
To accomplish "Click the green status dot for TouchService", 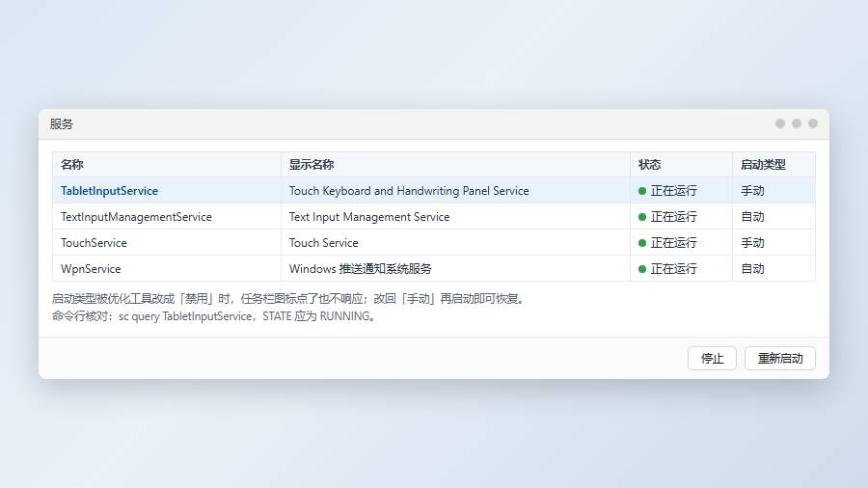I will [x=642, y=243].
